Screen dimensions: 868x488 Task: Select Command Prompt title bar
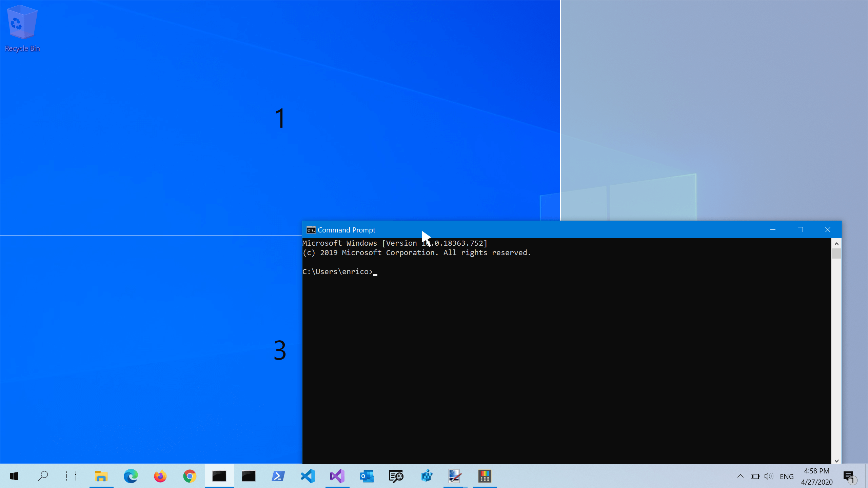pyautogui.click(x=572, y=230)
